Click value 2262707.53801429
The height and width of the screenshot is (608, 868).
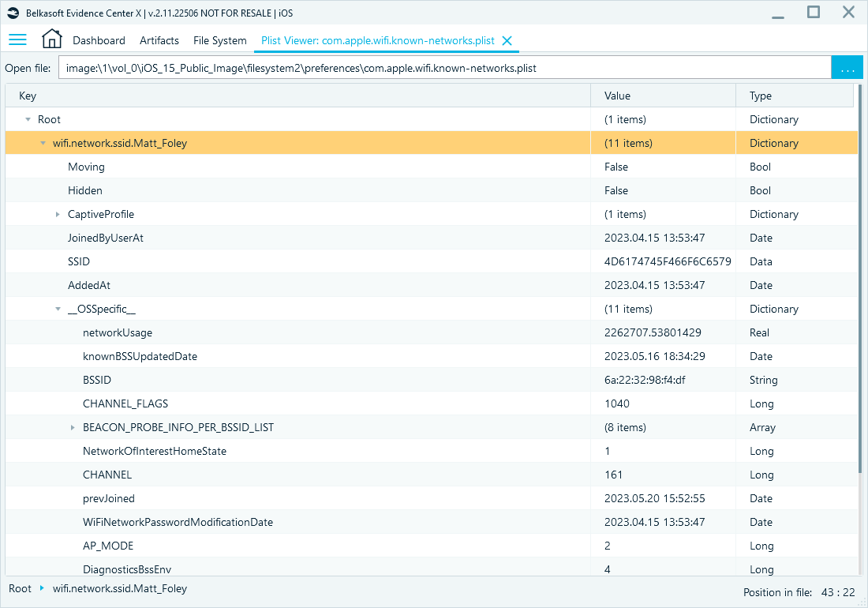653,332
